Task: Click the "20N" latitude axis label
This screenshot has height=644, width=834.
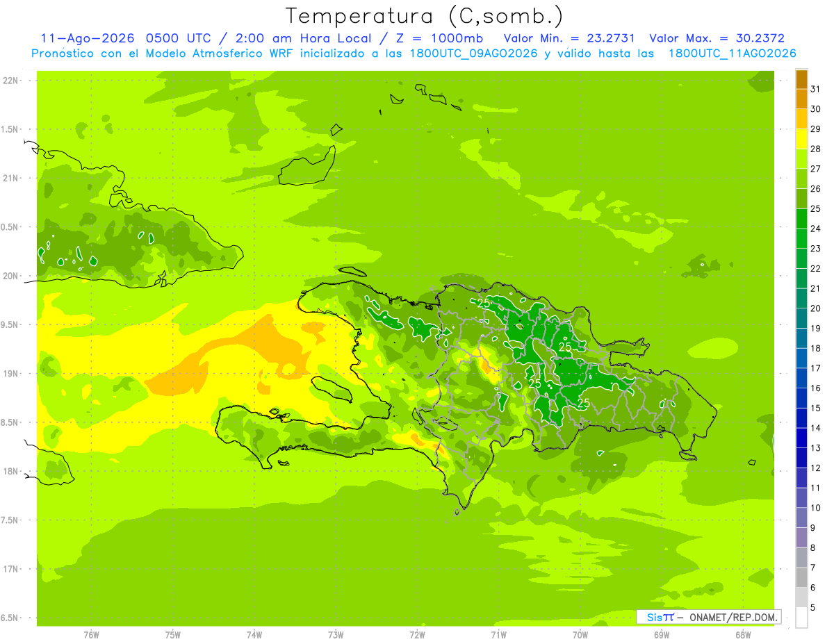Action: pos(10,276)
